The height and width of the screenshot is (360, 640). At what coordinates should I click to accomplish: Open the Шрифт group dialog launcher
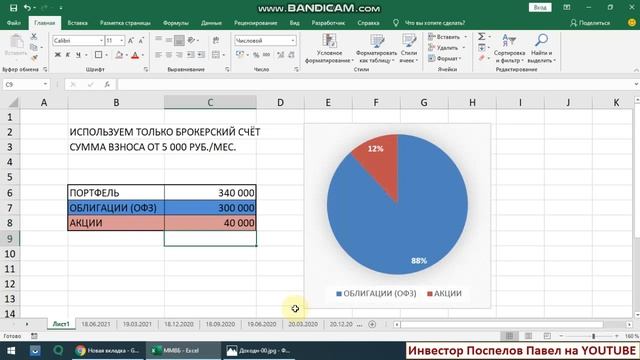point(146,69)
